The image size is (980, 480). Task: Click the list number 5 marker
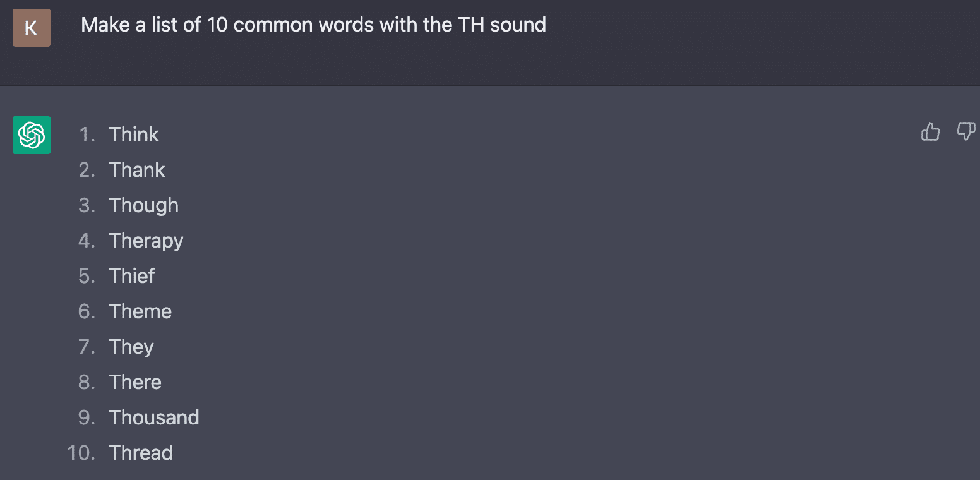(x=87, y=276)
